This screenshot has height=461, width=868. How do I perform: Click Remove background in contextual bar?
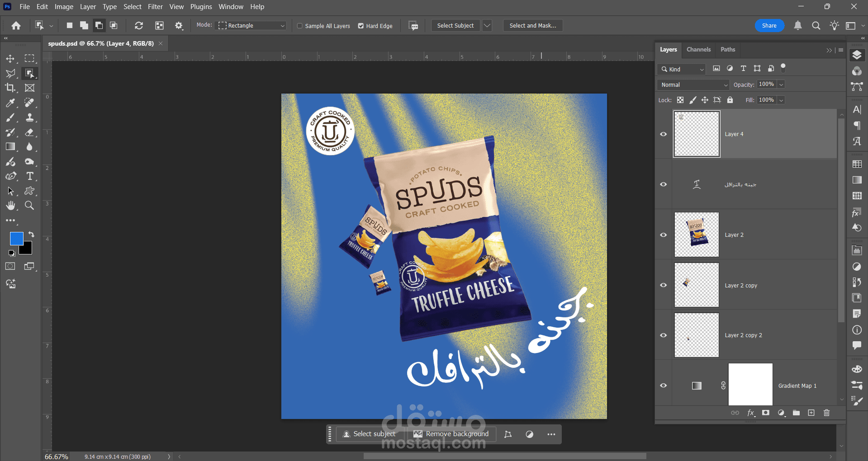point(451,434)
